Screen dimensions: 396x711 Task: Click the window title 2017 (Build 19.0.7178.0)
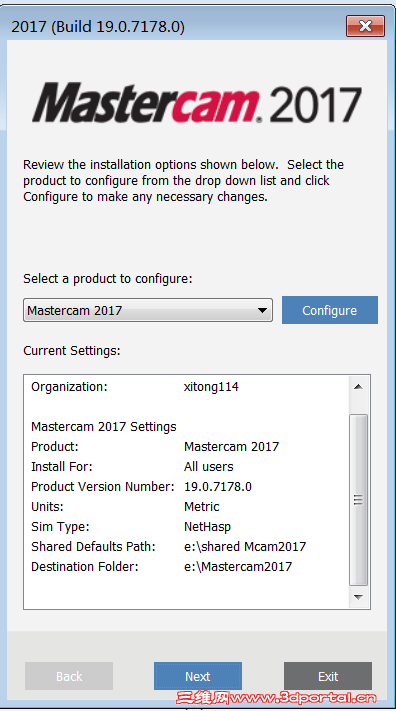98,26
